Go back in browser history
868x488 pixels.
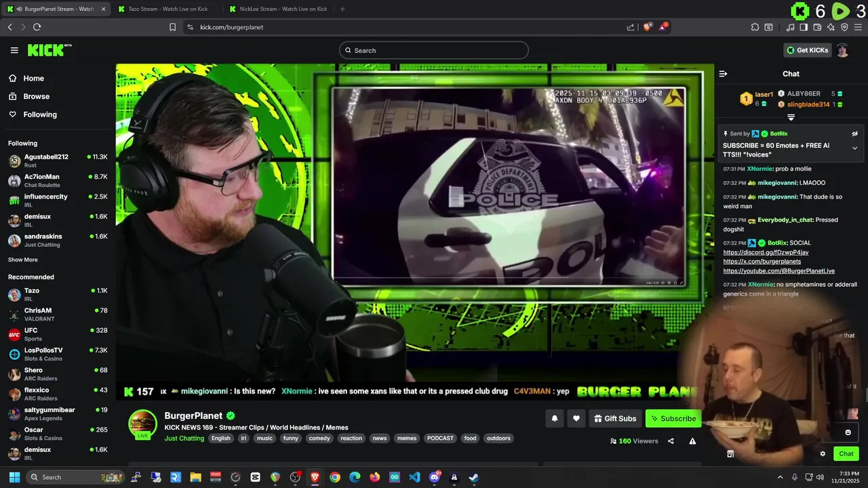pos(9,27)
